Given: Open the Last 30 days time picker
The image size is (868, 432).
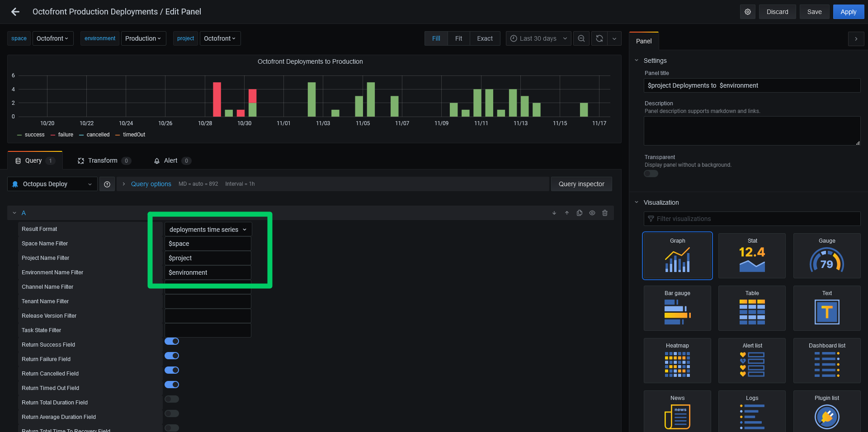Looking at the screenshot, I should (538, 38).
